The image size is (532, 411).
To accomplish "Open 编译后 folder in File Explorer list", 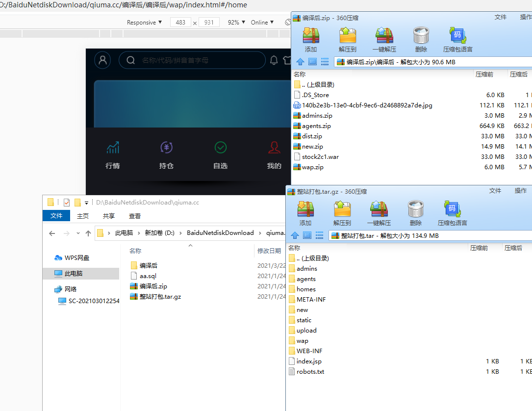I will coord(148,265).
